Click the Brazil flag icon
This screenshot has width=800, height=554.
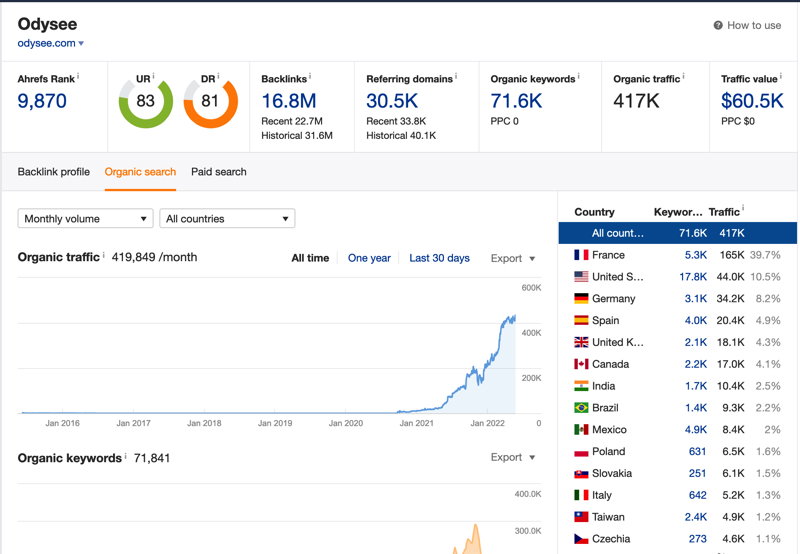[581, 408]
